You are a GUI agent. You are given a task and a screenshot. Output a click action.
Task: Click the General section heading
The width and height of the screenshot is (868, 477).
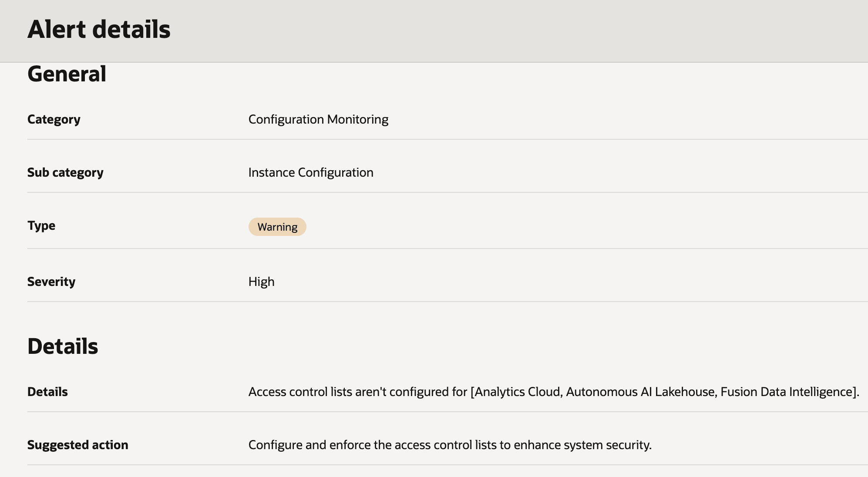(67, 73)
